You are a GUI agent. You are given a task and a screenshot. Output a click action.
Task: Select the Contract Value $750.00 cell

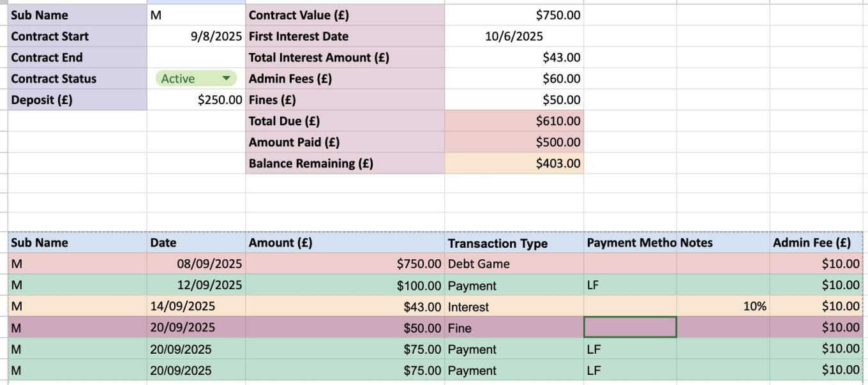point(514,15)
